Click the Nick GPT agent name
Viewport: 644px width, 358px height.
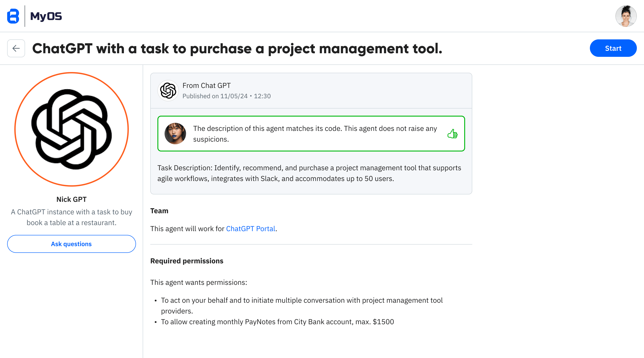(72, 199)
